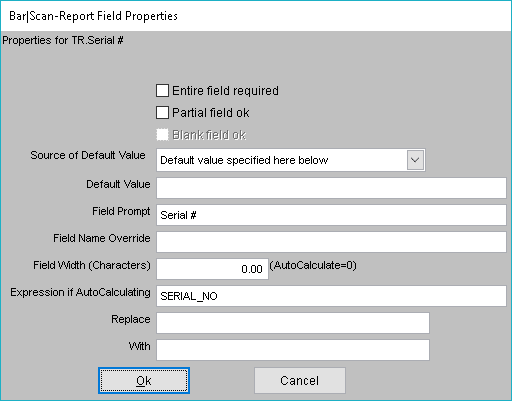
Task: Place the cursor in the Replace field
Action: [x=293, y=323]
